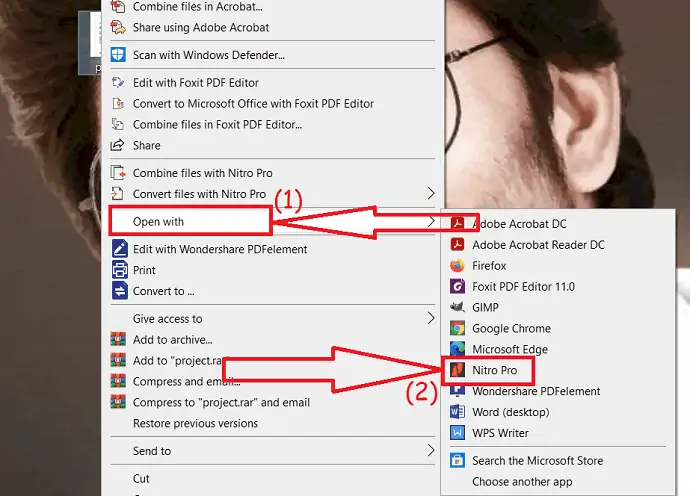Click the Google Chrome icon

tap(457, 328)
